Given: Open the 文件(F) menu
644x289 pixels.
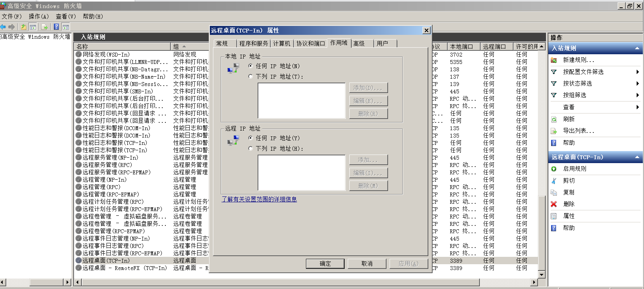Looking at the screenshot, I should (x=12, y=16).
